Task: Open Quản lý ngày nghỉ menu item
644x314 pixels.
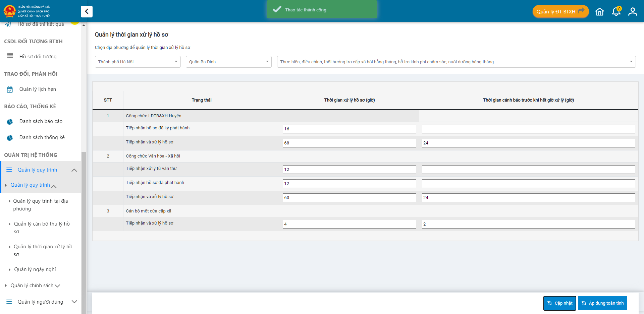Action: pyautogui.click(x=35, y=269)
